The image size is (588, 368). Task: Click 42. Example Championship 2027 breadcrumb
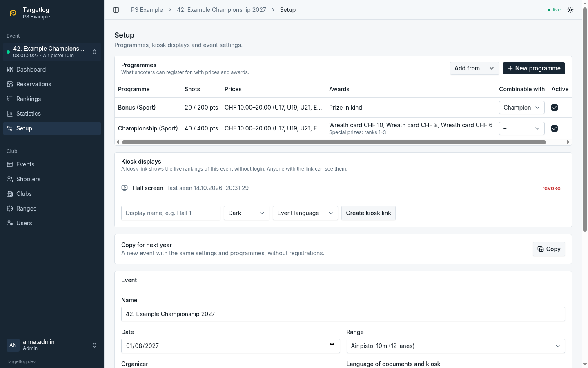[221, 10]
